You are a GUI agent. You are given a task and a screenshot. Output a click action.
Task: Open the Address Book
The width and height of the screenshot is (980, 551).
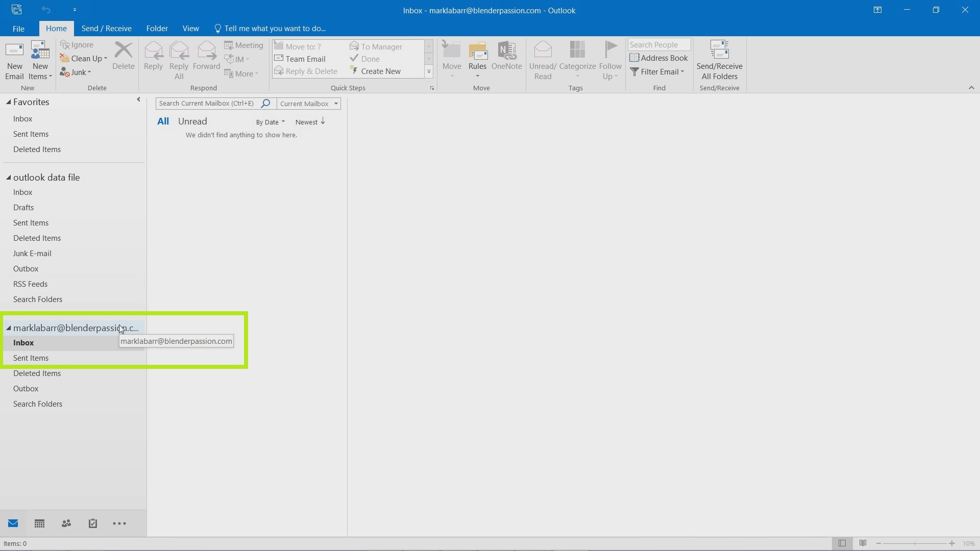tap(659, 58)
